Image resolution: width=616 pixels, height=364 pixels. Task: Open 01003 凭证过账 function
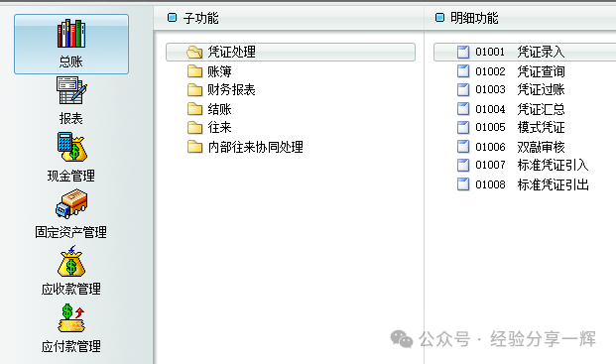pyautogui.click(x=511, y=90)
